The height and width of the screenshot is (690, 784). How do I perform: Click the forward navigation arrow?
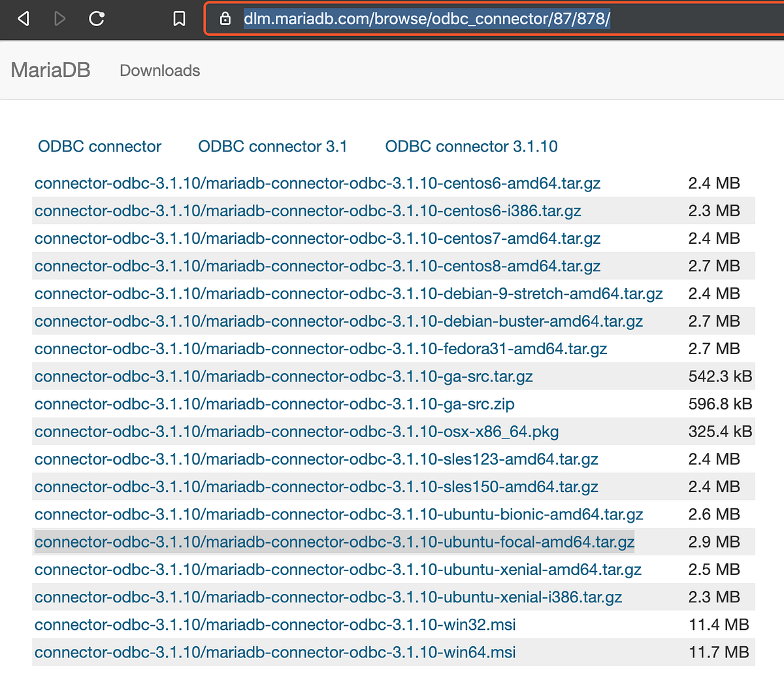pyautogui.click(x=59, y=19)
